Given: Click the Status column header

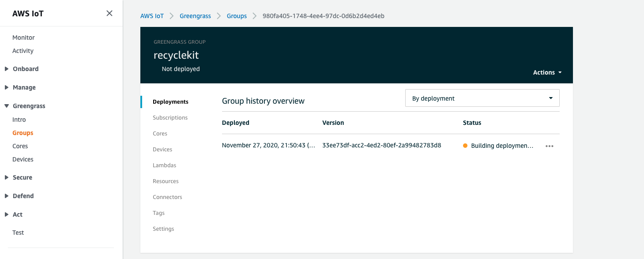Looking at the screenshot, I should tap(472, 123).
